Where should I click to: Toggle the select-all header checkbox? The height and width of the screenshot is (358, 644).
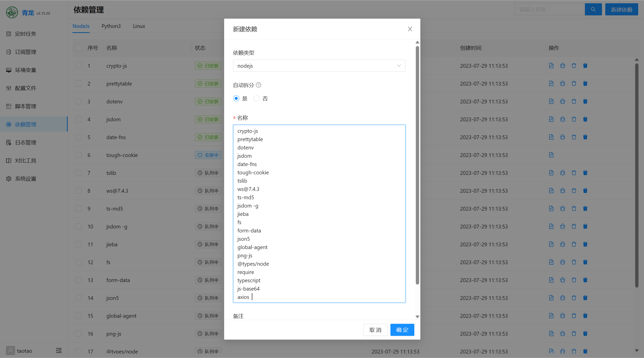[x=78, y=48]
